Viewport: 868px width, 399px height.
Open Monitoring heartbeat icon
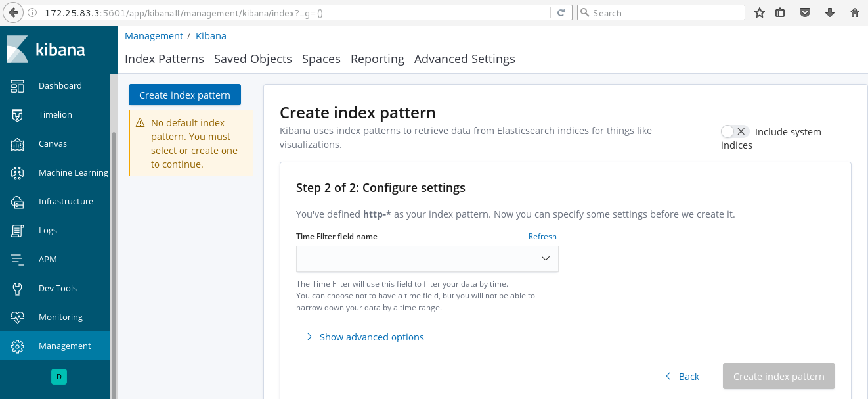[x=18, y=317]
